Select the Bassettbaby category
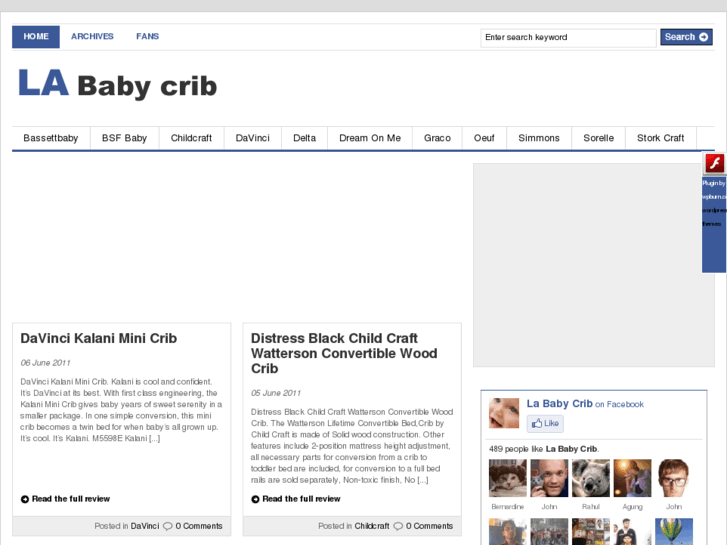727x545 pixels. (51, 138)
